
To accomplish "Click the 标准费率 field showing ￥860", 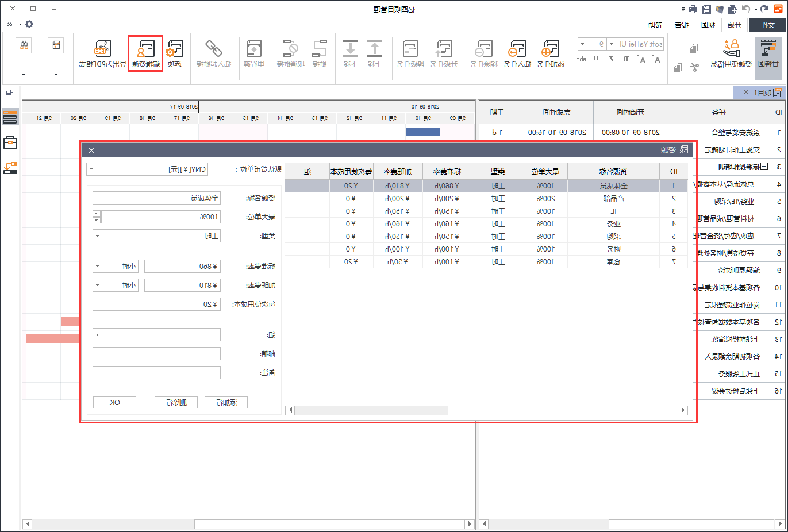I will click(x=182, y=267).
